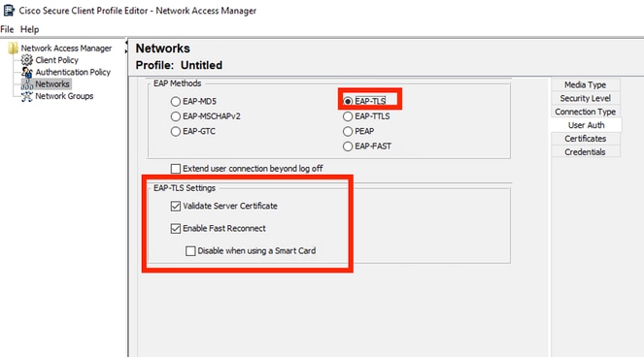The height and width of the screenshot is (357, 644).
Task: Select Networks in the navigation tree
Action: point(52,84)
